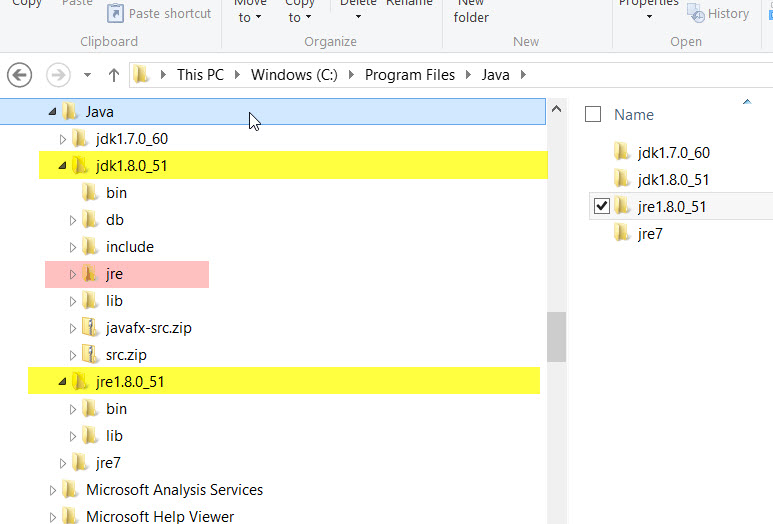Open the Delete dropdown arrow
773x524 pixels.
[358, 17]
